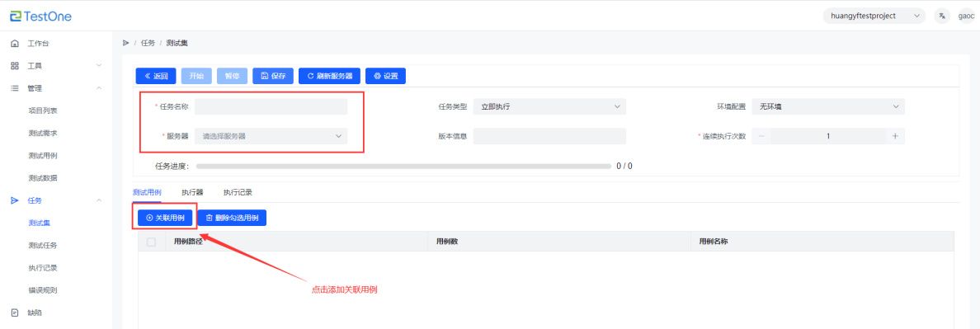Image resolution: width=980 pixels, height=329 pixels.
Task: Click the 返回 button
Action: click(156, 76)
